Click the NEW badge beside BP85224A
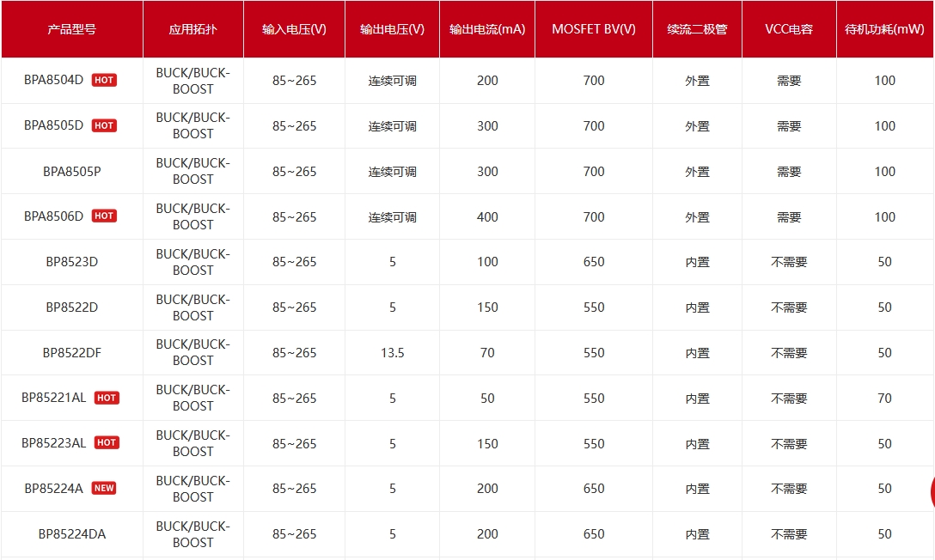 [x=104, y=489]
